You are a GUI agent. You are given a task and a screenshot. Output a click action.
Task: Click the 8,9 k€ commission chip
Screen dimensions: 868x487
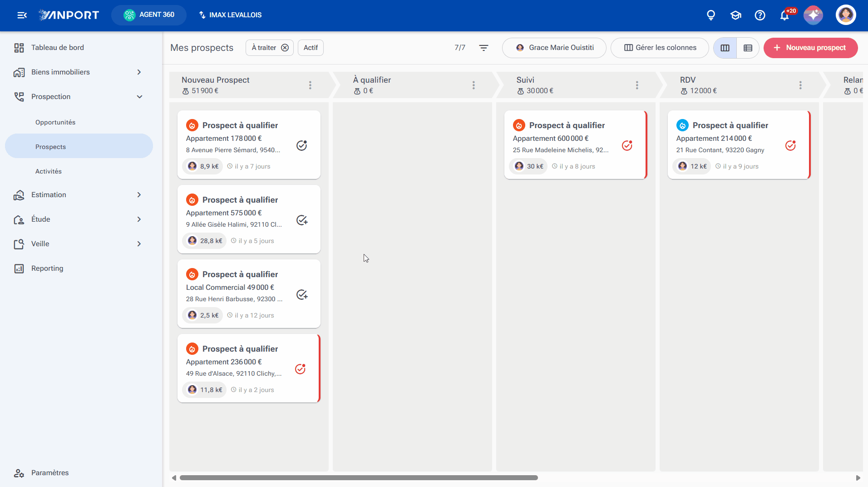click(x=203, y=166)
